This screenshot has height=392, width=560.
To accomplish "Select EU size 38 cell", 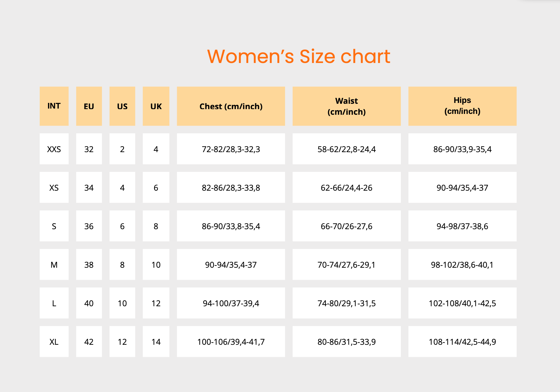I will tap(89, 265).
